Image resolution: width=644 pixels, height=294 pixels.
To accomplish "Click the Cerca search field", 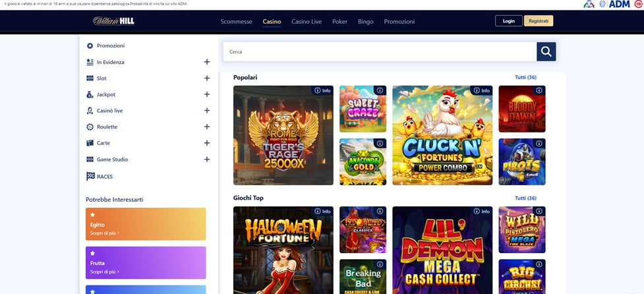I will point(380,51).
